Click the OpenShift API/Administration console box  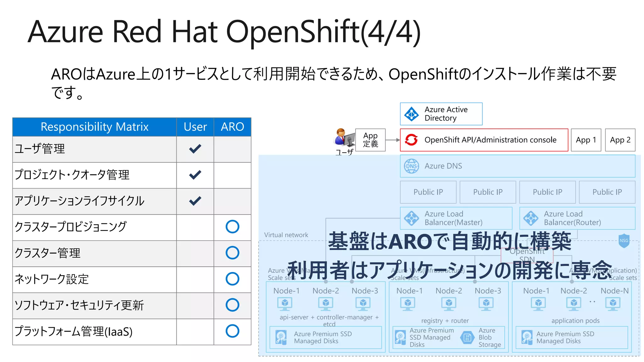tap(484, 140)
